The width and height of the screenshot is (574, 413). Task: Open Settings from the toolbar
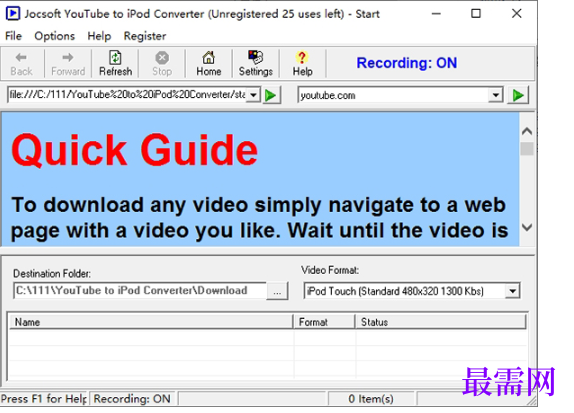click(x=256, y=64)
